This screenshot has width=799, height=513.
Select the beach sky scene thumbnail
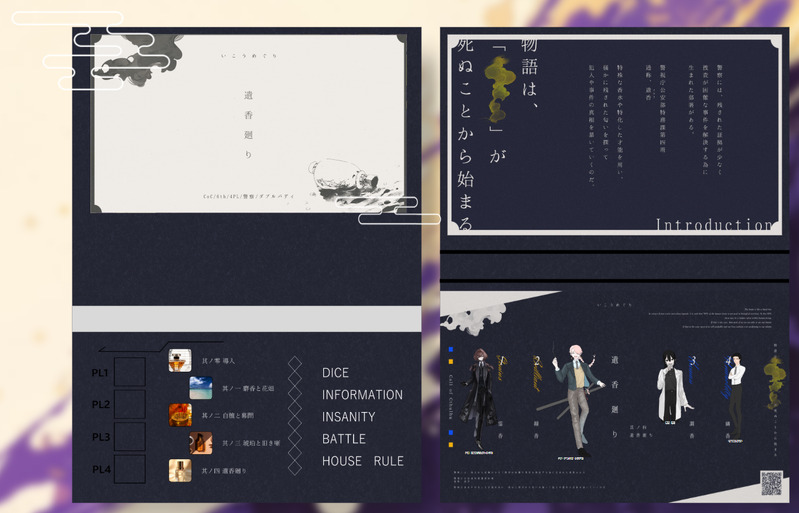pyautogui.click(x=201, y=388)
